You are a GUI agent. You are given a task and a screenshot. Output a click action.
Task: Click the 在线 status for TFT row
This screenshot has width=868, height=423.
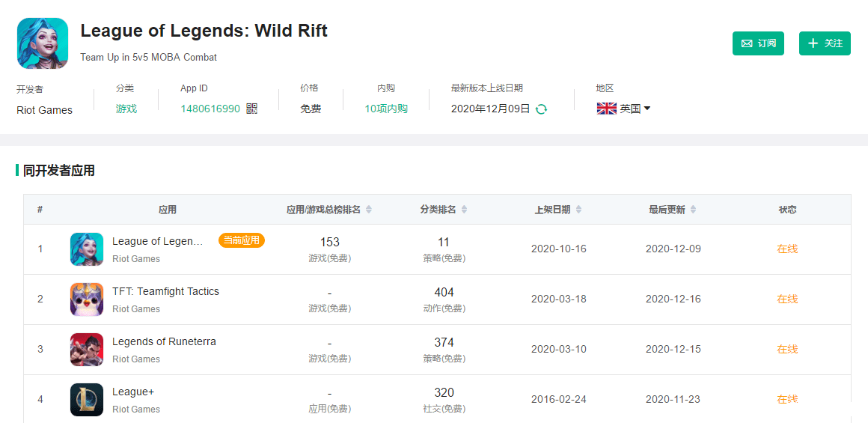787,299
